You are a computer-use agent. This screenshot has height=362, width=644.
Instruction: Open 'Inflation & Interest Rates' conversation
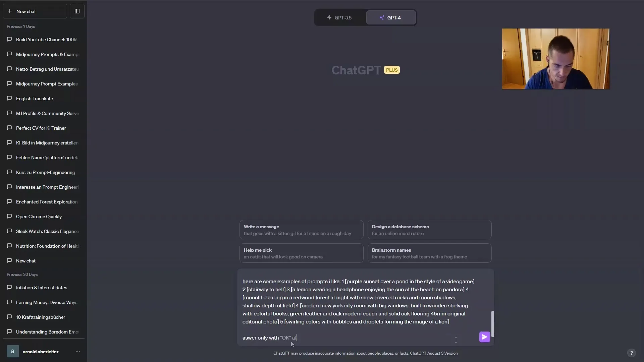click(x=42, y=287)
